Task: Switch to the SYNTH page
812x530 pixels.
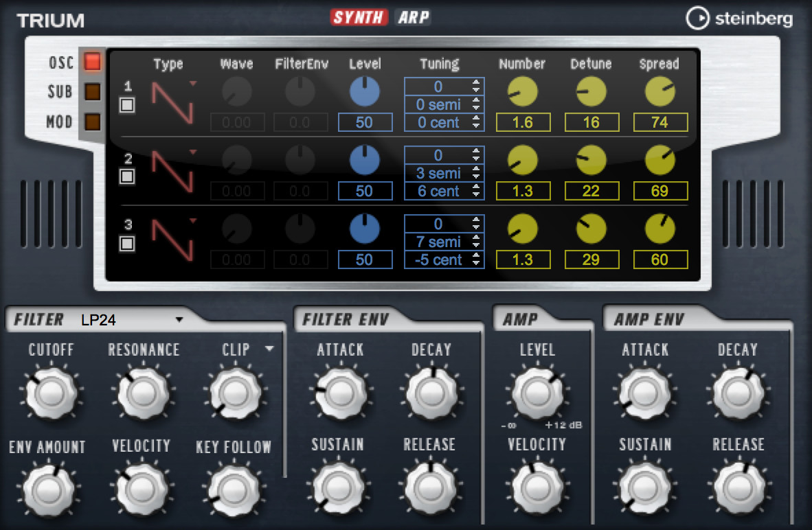Action: [359, 18]
